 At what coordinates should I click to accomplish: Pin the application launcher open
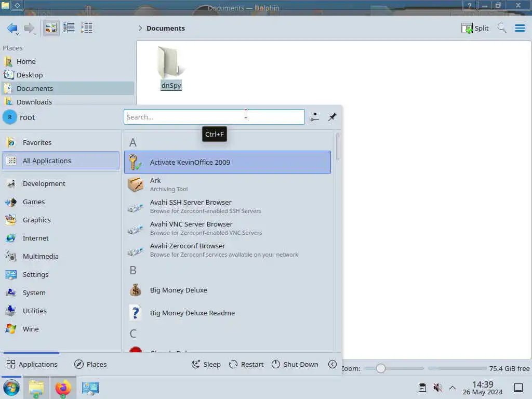tap(332, 117)
